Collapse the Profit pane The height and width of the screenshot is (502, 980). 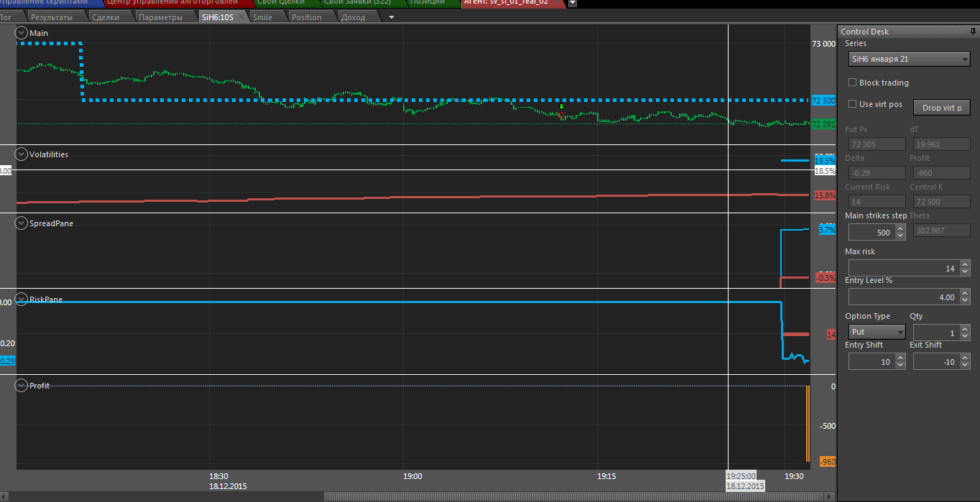pos(22,386)
